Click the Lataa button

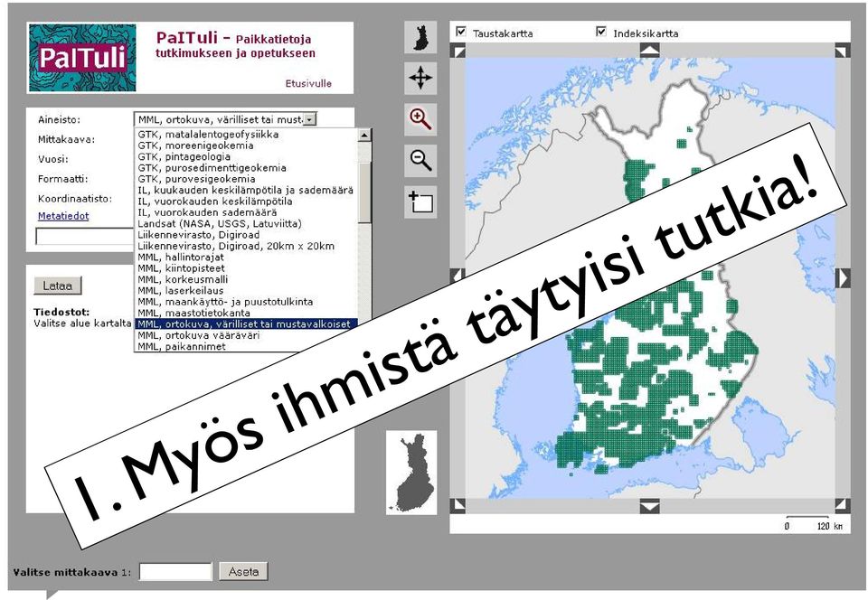click(x=58, y=286)
